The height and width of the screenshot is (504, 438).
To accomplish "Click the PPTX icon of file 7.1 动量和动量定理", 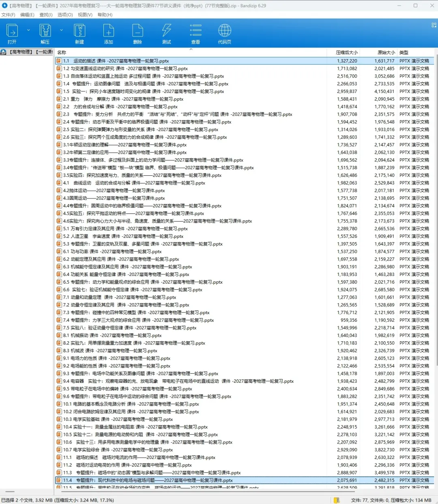I will coord(59,297).
